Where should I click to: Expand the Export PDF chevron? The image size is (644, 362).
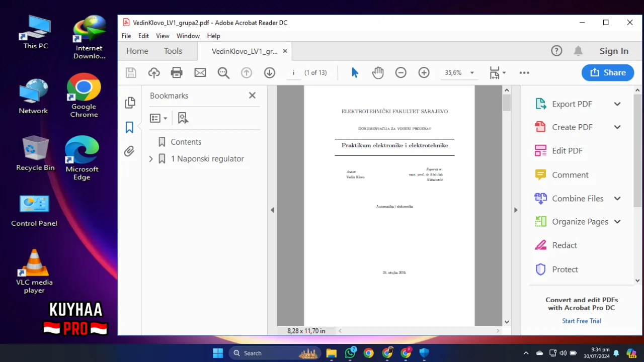point(617,104)
